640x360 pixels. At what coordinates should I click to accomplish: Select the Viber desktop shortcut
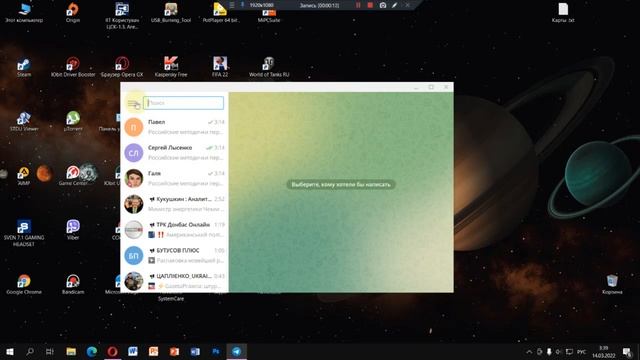pyautogui.click(x=73, y=230)
